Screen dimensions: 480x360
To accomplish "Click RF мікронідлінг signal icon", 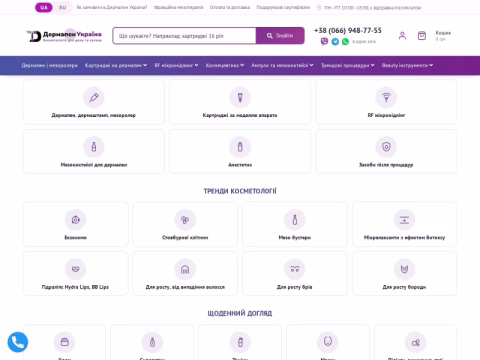I will tap(386, 97).
